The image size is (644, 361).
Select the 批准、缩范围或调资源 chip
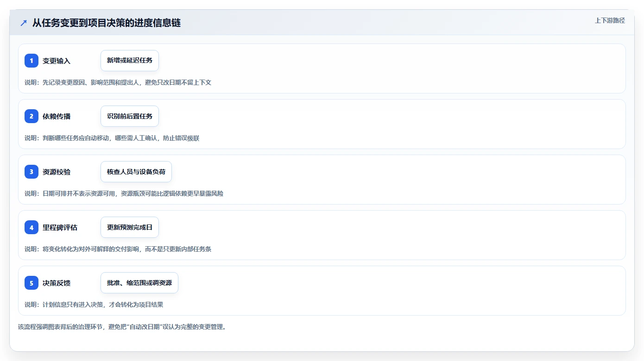pyautogui.click(x=139, y=283)
